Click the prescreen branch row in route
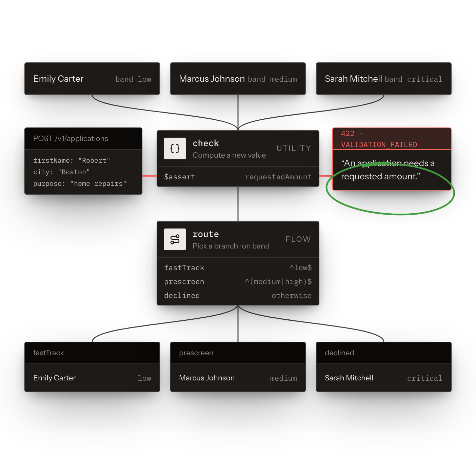Image resolution: width=476 pixels, height=476 pixels. tap(238, 281)
